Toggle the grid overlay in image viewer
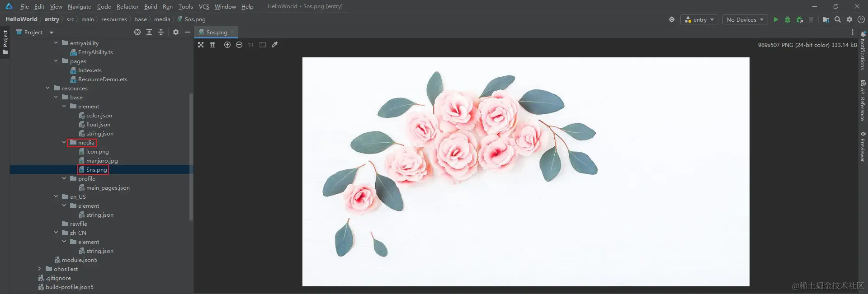The width and height of the screenshot is (868, 294). [212, 45]
